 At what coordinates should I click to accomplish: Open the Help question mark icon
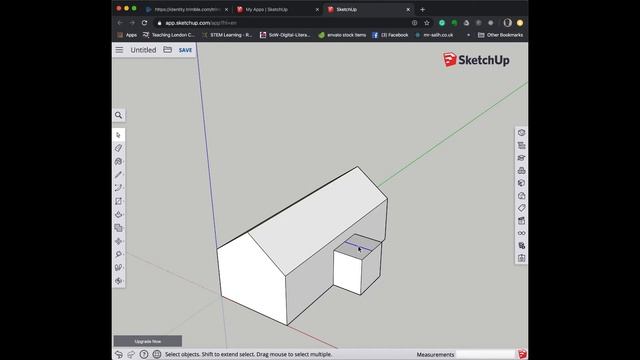click(x=144, y=354)
